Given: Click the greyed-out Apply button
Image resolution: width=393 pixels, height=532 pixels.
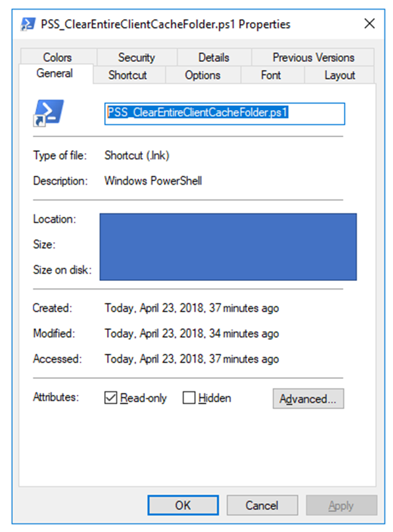Looking at the screenshot, I should coord(341,505).
